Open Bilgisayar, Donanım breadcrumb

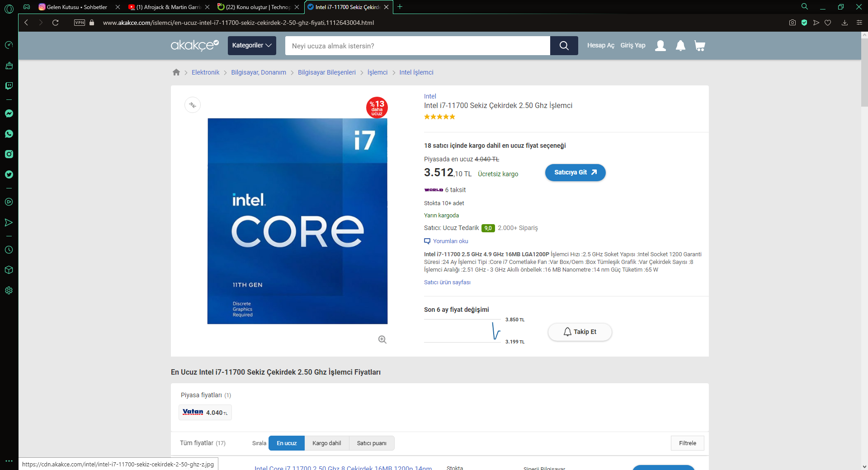[x=259, y=72]
